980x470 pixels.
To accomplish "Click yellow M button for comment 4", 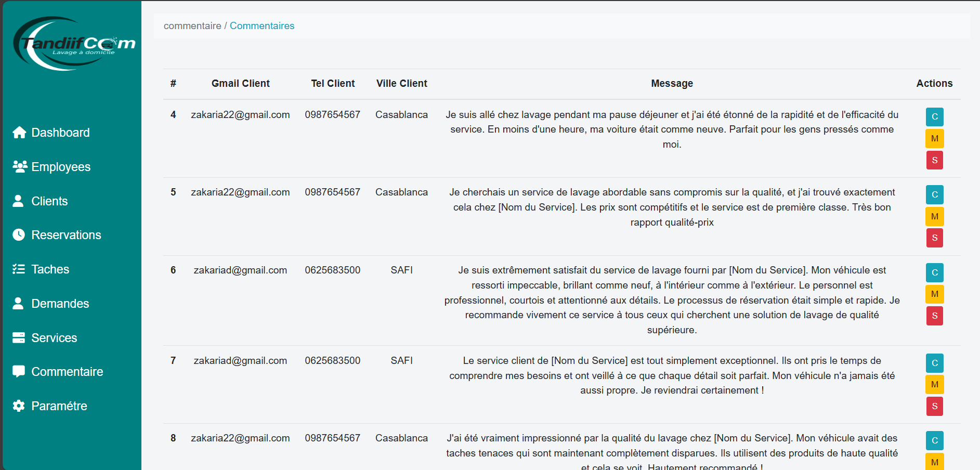I will click(x=935, y=138).
